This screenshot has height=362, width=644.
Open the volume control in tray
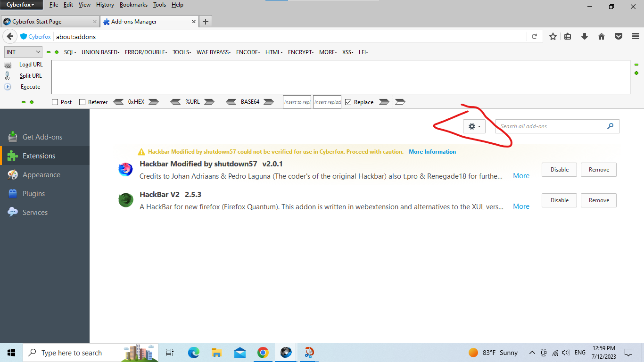566,353
